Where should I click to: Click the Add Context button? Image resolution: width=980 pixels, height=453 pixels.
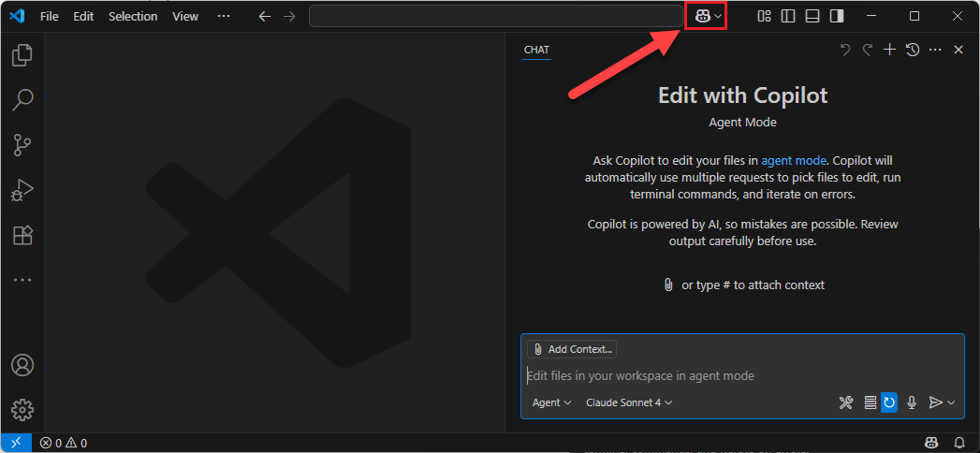click(572, 349)
